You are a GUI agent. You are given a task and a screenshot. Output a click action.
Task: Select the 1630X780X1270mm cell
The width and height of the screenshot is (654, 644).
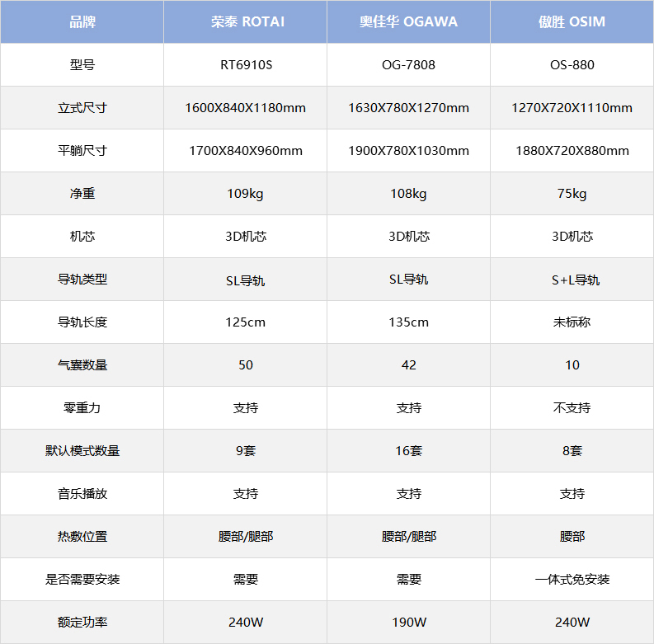pos(408,108)
